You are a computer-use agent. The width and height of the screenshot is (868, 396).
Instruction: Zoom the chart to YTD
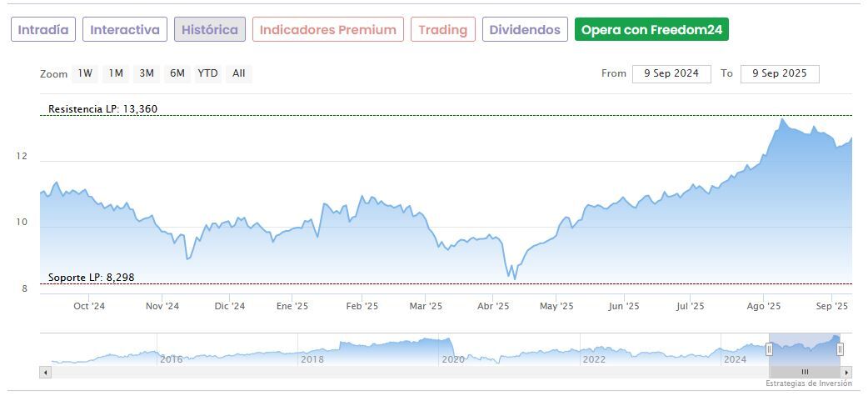click(207, 73)
